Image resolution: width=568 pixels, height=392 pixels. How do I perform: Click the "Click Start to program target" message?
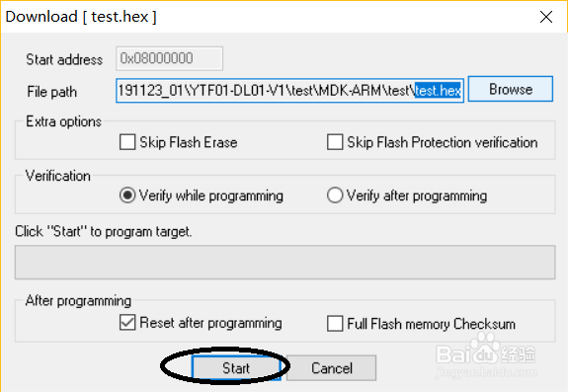coord(104,232)
